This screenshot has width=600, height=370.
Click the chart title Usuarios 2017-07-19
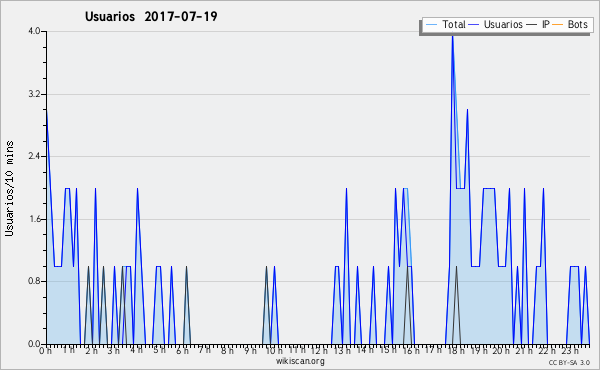[151, 16]
